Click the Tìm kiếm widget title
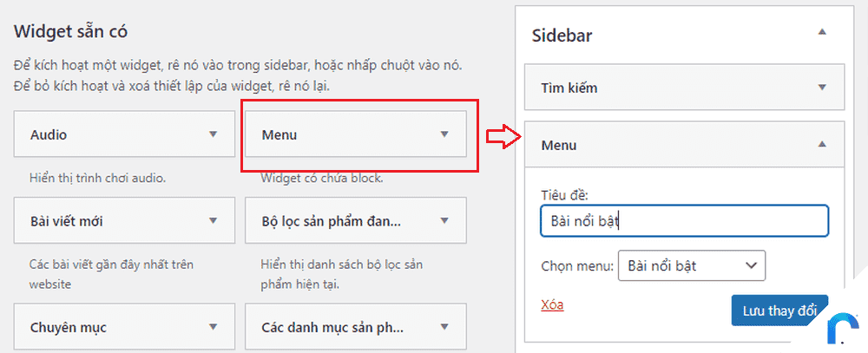868x353 pixels. (569, 88)
